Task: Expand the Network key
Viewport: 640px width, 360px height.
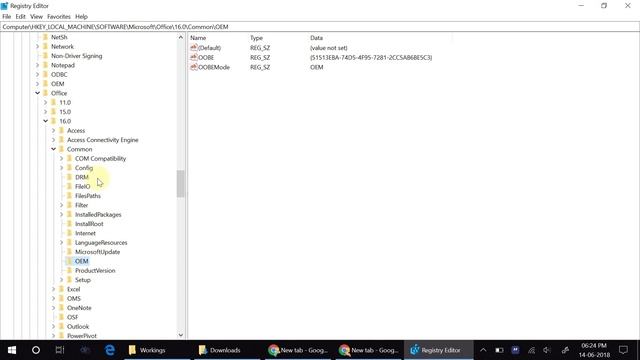Action: 38,47
